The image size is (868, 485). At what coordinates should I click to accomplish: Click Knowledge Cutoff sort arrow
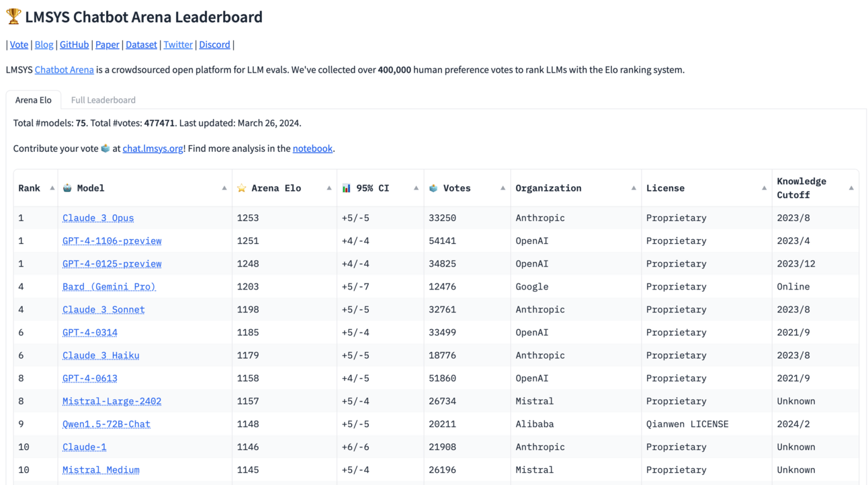[851, 188]
